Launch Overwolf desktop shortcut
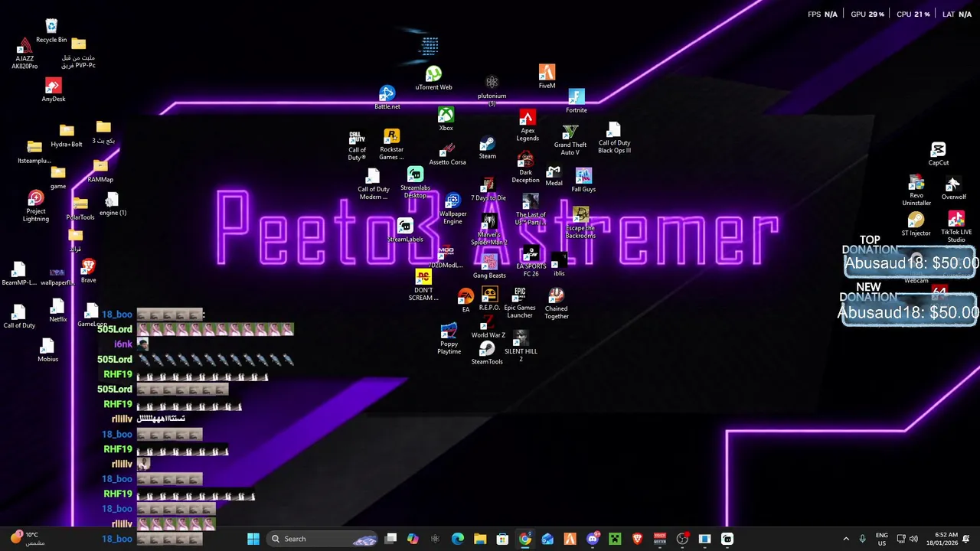 pos(953,188)
